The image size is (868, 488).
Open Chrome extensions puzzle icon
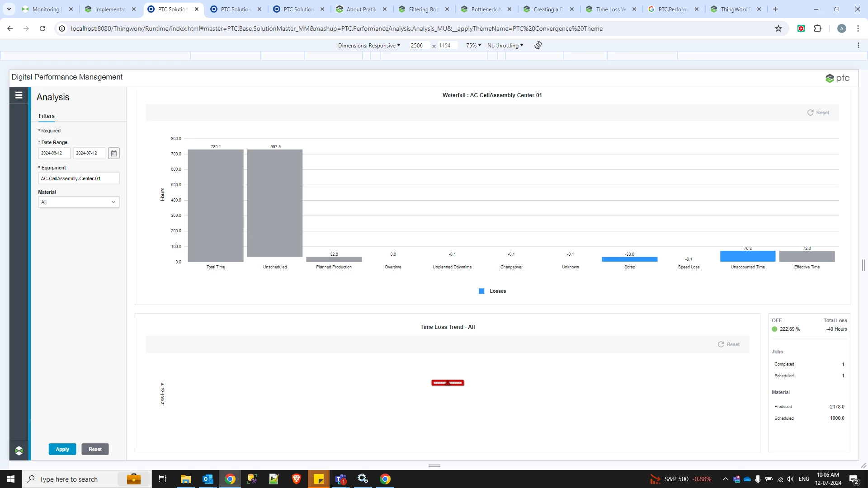[x=817, y=28]
